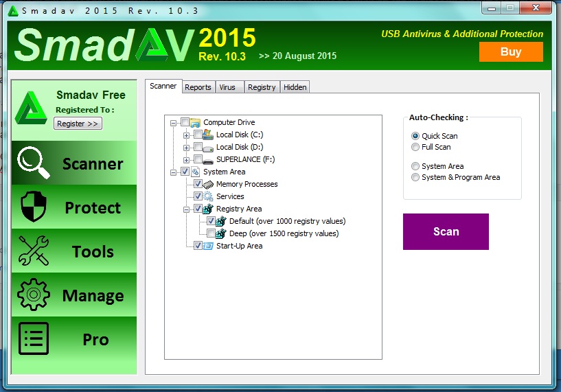Image resolution: width=561 pixels, height=392 pixels.
Task: Click the Services gear icon
Action: click(x=208, y=196)
